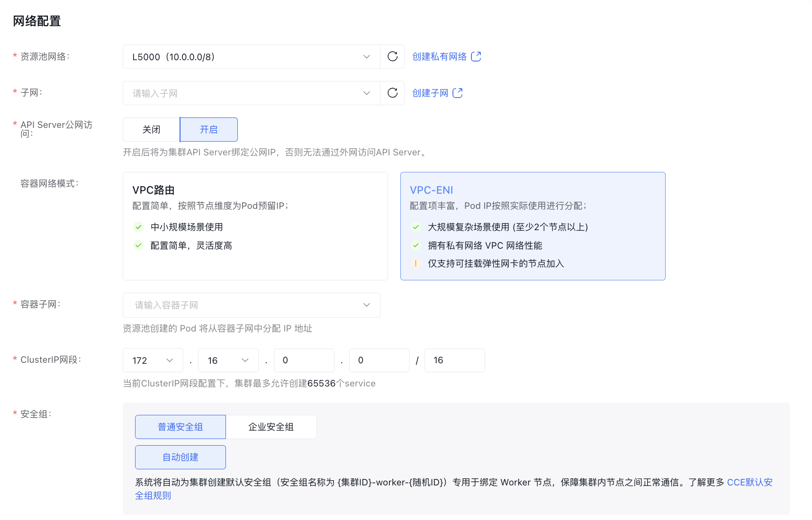Open the 容器子网 dropdown
The height and width of the screenshot is (520, 812).
coord(252,305)
